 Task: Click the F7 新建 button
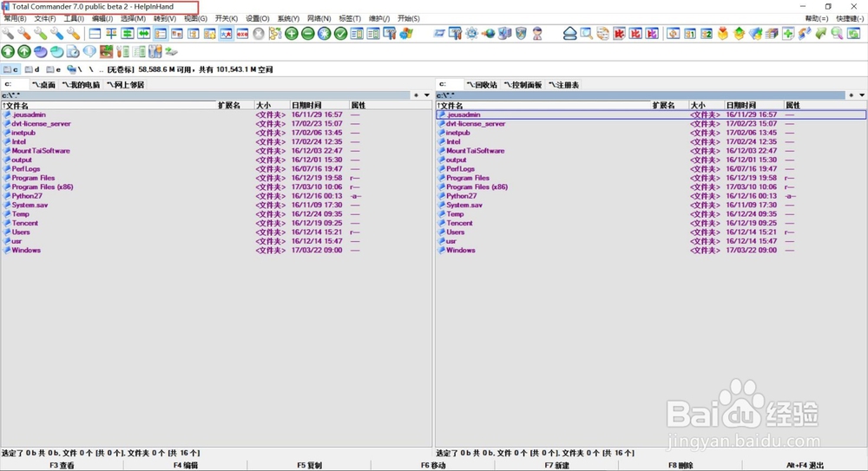pos(557,466)
